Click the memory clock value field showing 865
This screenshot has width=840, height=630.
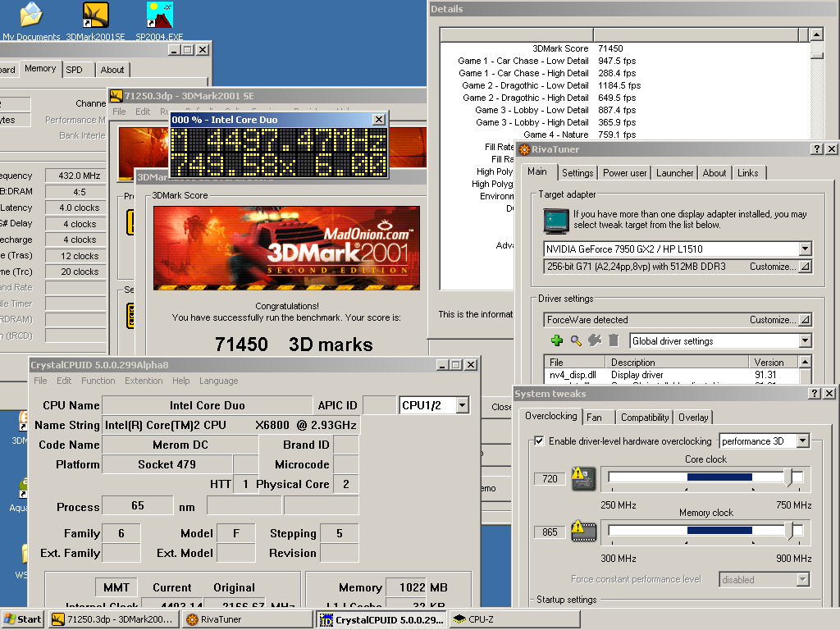pyautogui.click(x=550, y=532)
